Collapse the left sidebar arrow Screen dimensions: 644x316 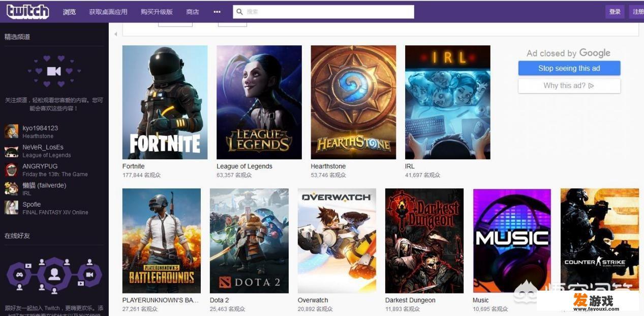pos(115,34)
